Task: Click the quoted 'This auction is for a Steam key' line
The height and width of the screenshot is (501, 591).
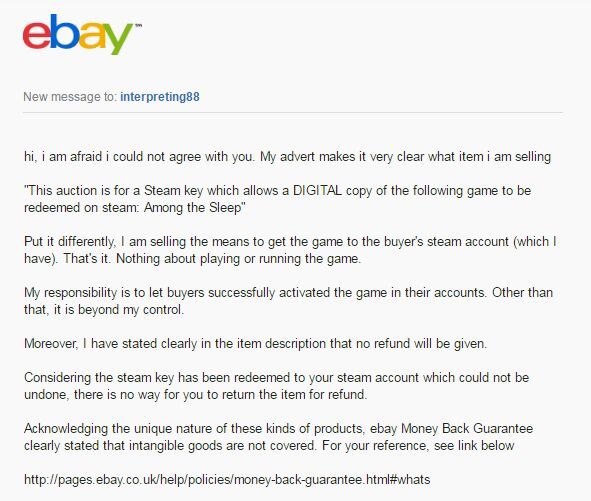Action: point(277,191)
